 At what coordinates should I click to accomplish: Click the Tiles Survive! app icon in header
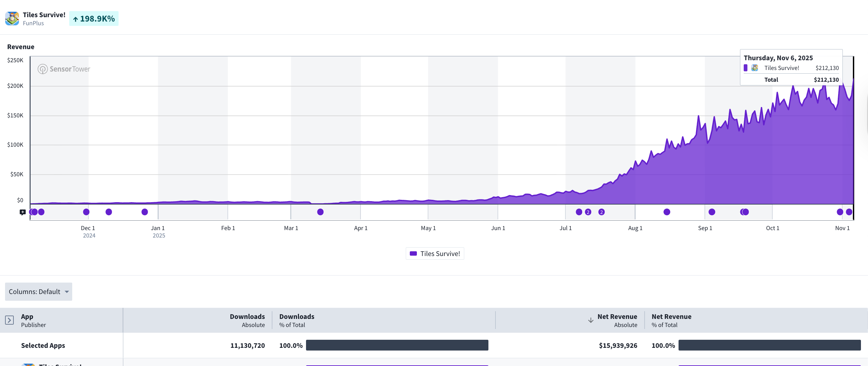pyautogui.click(x=12, y=19)
